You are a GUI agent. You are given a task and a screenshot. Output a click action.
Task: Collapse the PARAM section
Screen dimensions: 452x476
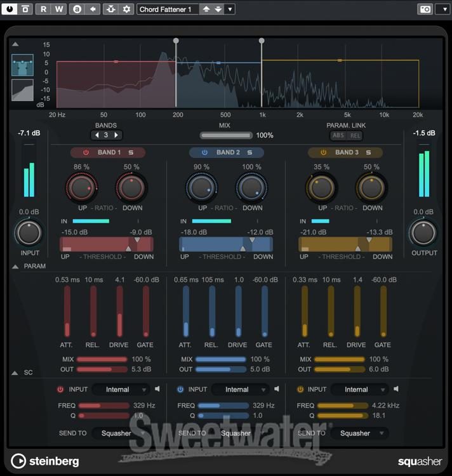(x=15, y=267)
